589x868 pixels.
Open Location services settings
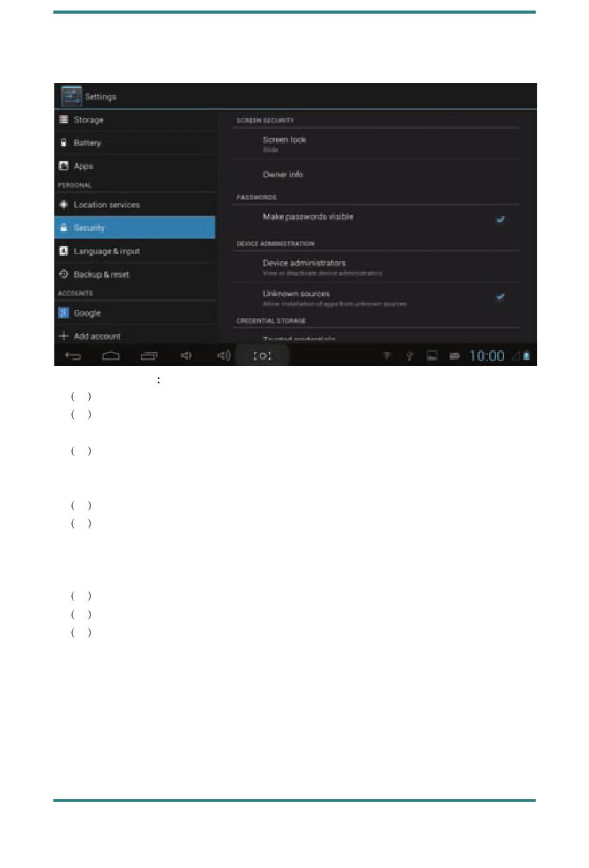click(x=135, y=204)
